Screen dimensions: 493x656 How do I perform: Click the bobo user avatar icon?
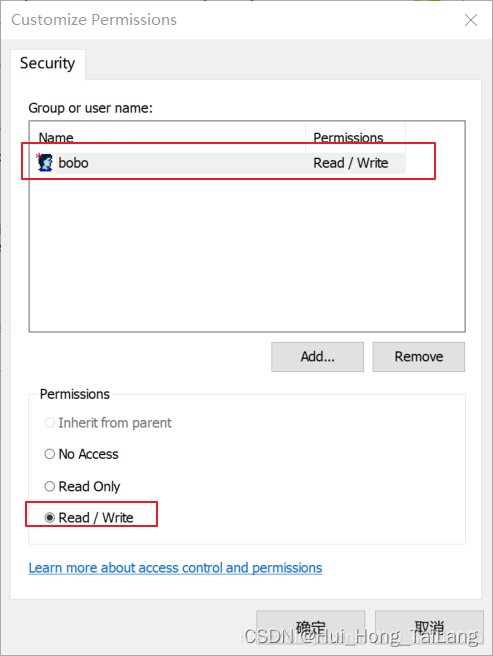click(45, 163)
